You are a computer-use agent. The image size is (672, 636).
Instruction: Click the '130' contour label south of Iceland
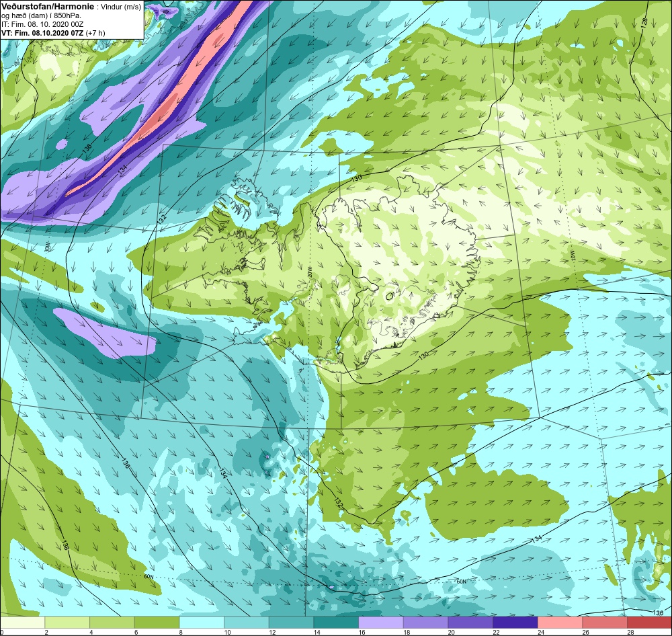click(x=423, y=355)
